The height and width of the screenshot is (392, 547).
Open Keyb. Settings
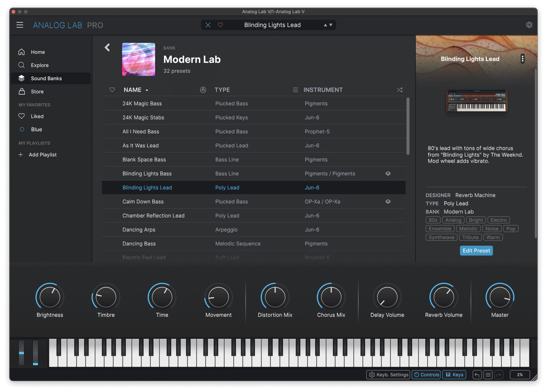pos(388,375)
